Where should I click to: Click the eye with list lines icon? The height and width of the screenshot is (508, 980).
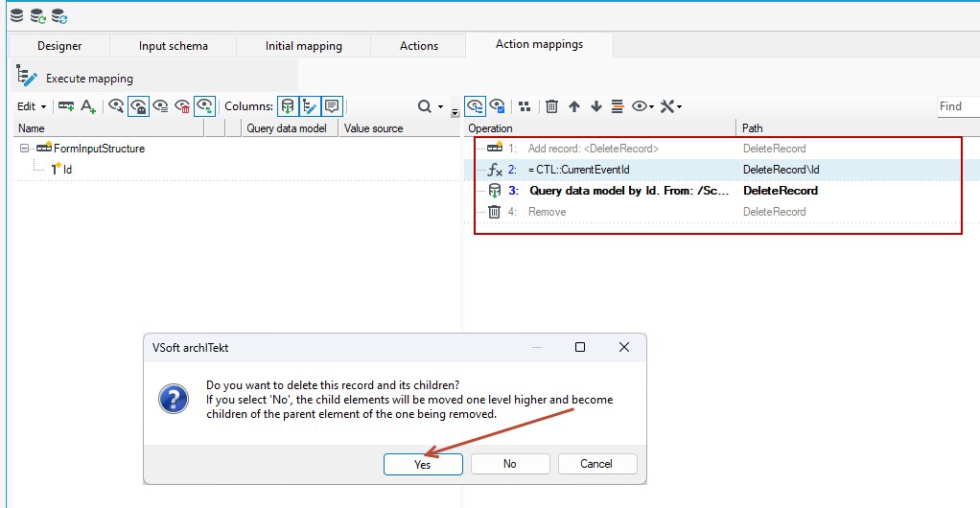[161, 106]
